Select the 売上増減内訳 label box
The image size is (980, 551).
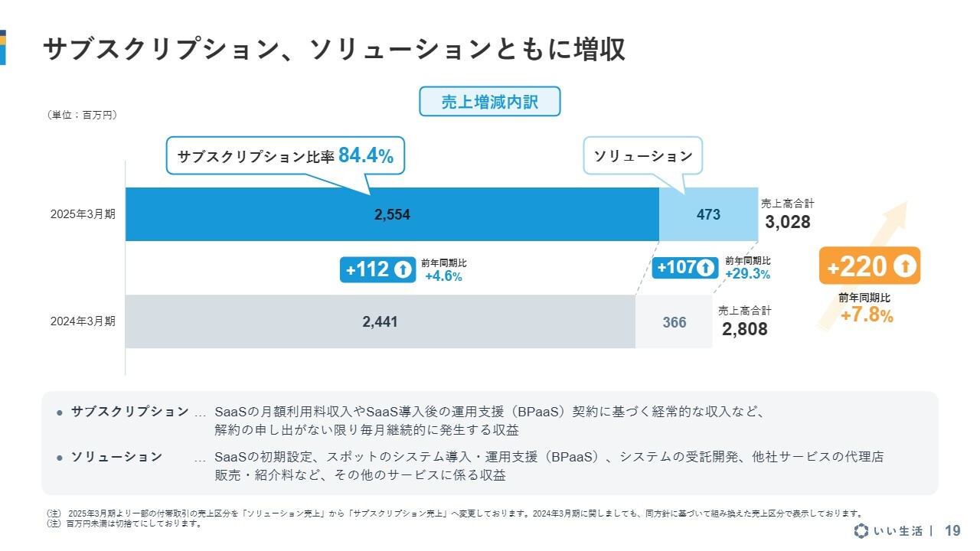click(x=489, y=102)
